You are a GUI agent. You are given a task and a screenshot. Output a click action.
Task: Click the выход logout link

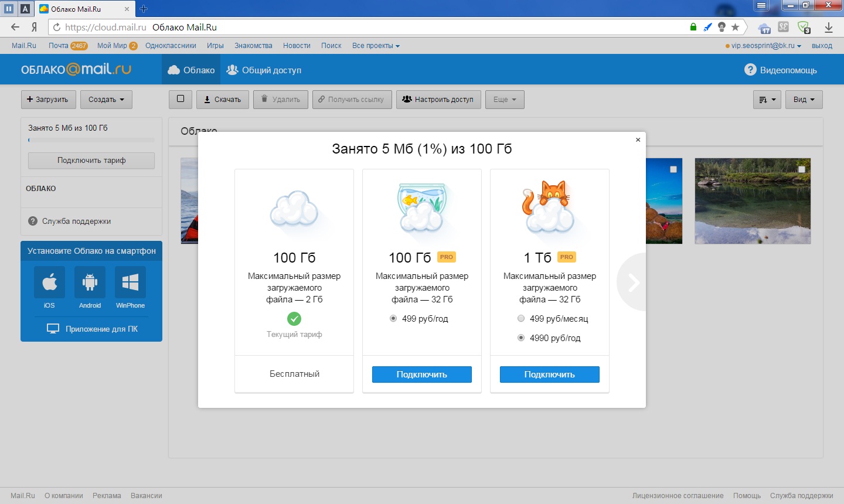[x=822, y=46]
